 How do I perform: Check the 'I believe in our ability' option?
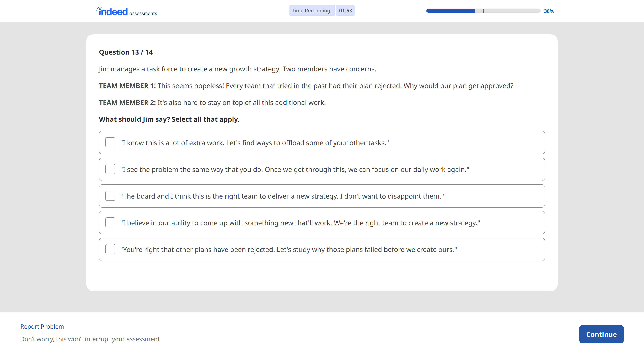[x=110, y=222]
